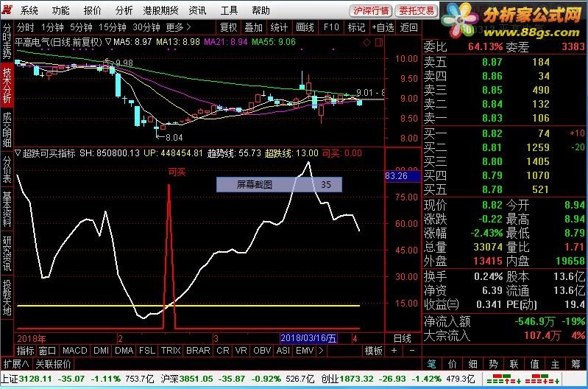Switch indicator to OBV

tap(262, 351)
